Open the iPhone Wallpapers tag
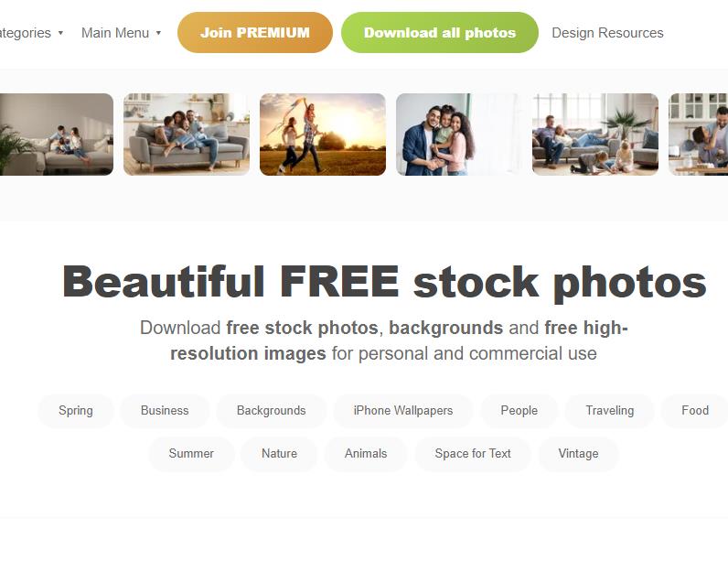 (403, 411)
